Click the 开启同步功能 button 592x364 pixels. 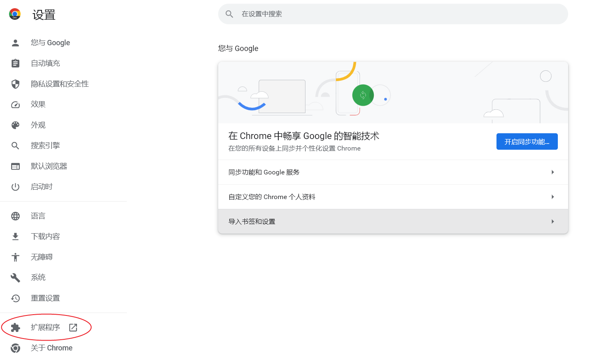pyautogui.click(x=527, y=141)
